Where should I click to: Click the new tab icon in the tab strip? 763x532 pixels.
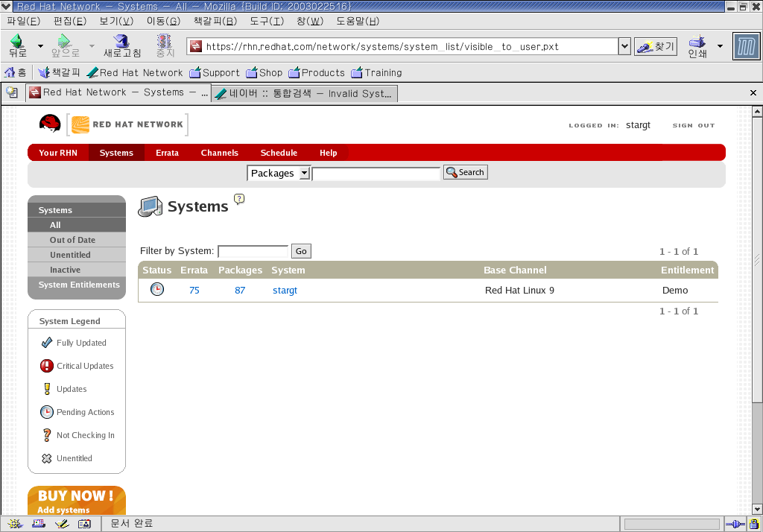[x=12, y=92]
